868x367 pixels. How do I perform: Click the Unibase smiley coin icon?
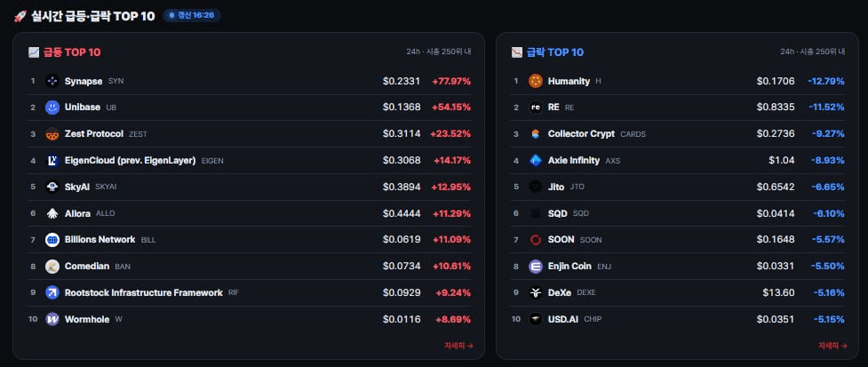(52, 108)
